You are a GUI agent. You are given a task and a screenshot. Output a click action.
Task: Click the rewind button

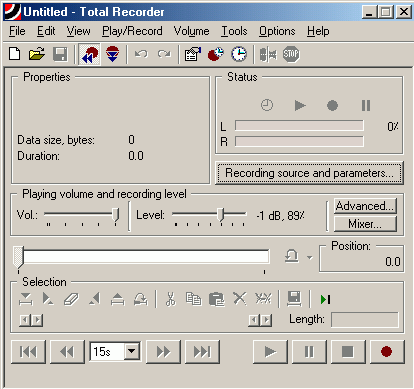[x=67, y=352]
